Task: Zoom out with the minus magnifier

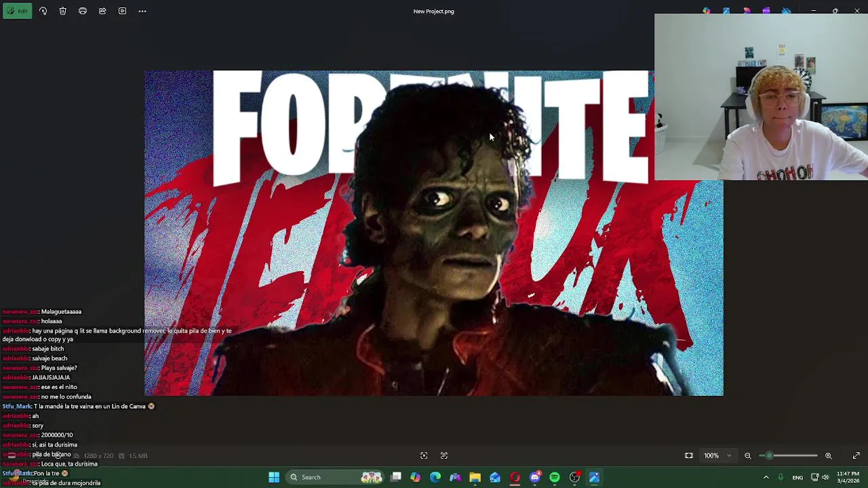Action: tap(748, 455)
